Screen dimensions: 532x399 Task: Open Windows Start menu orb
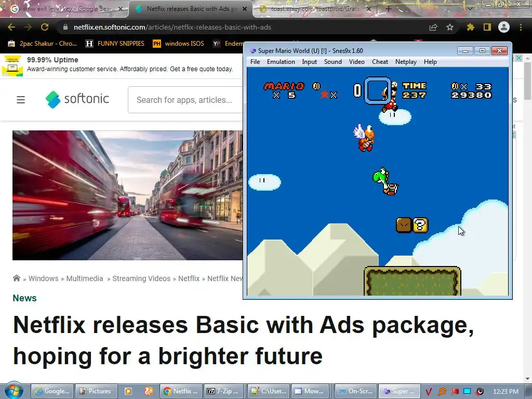tap(14, 391)
